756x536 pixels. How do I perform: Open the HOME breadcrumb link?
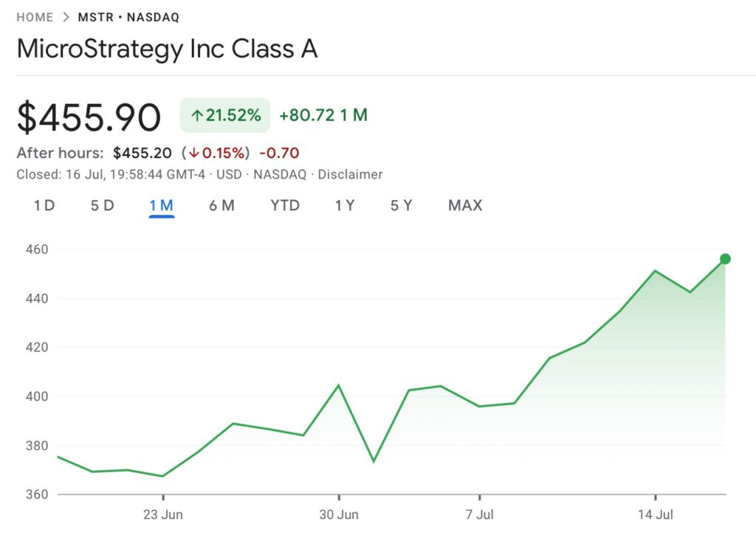click(x=35, y=16)
